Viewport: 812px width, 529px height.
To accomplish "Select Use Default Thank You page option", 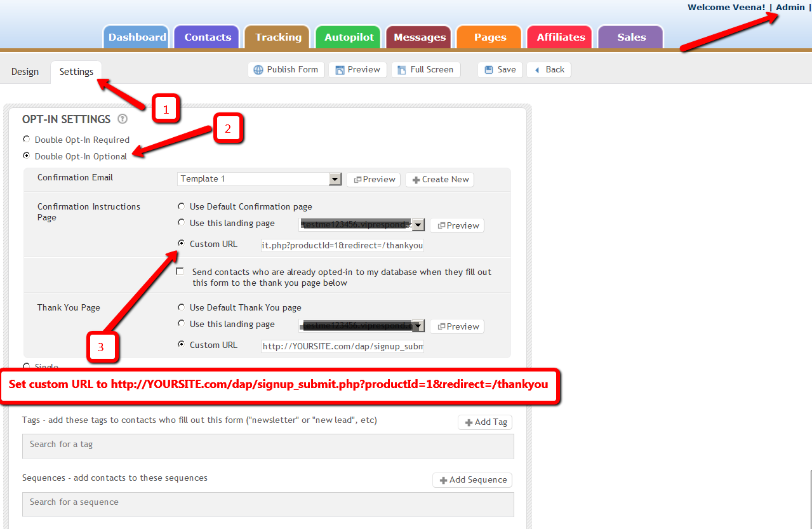I will tap(182, 307).
